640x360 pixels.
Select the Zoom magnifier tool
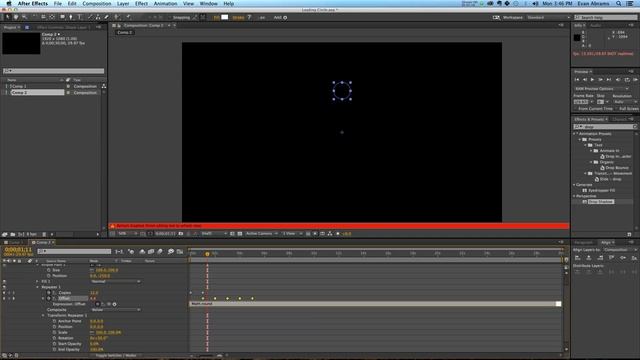coord(24,17)
